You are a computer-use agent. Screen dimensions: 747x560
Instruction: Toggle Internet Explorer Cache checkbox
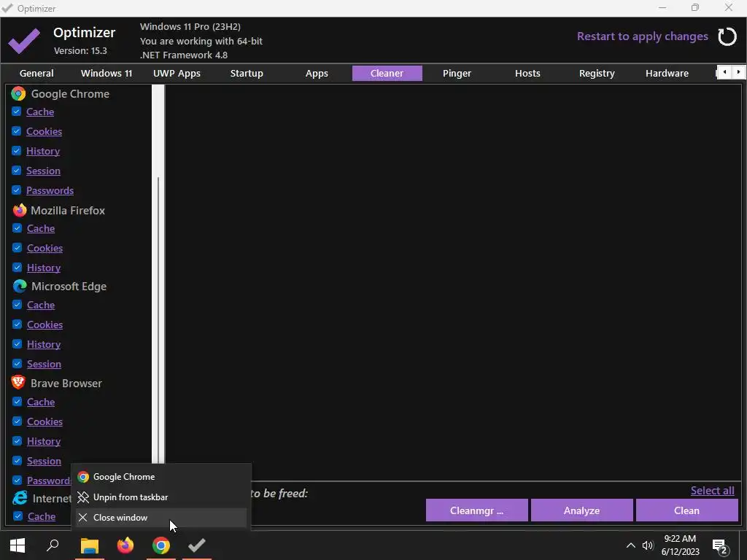pos(18,516)
